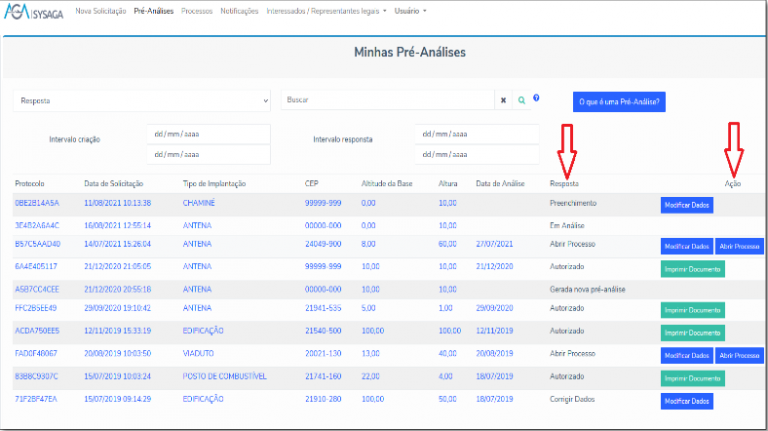The image size is (768, 431).
Task: Open protocol link FAD0F46067
Action: point(36,353)
